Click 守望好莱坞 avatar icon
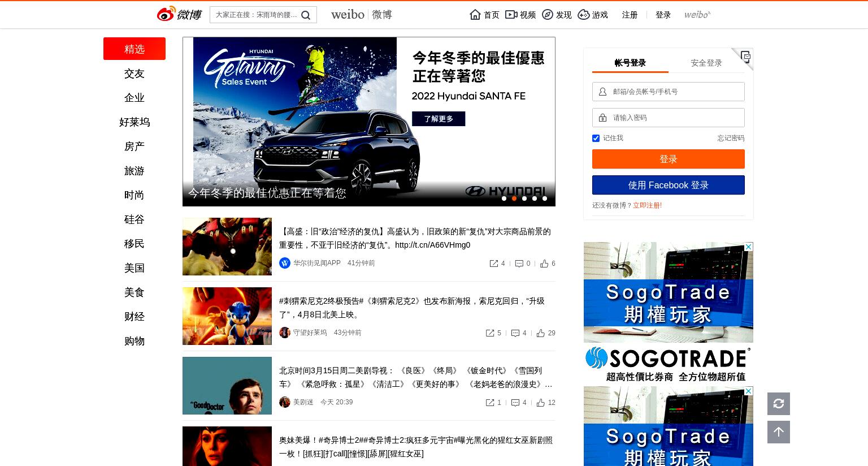Image resolution: width=868 pixels, height=466 pixels. (285, 333)
